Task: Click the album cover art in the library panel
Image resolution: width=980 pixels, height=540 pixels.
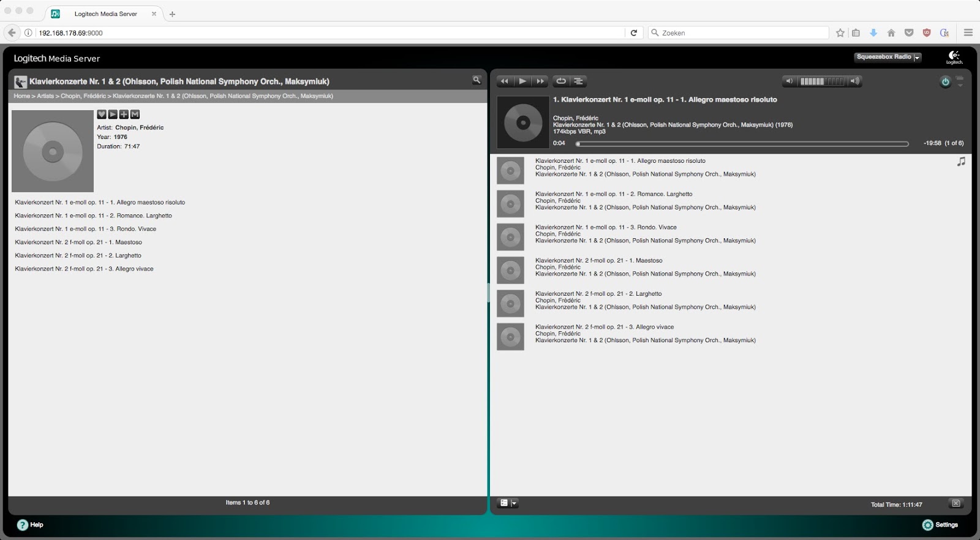Action: coord(53,151)
